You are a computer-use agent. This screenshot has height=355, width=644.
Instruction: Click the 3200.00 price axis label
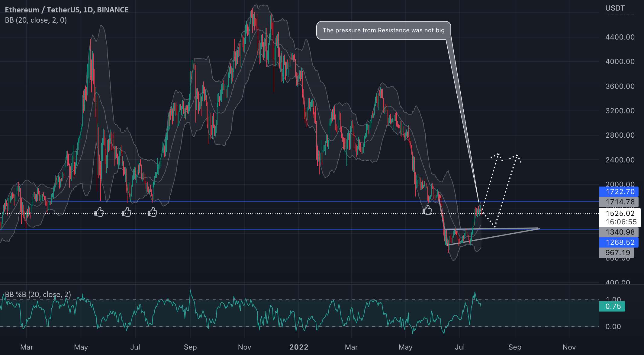[620, 111]
